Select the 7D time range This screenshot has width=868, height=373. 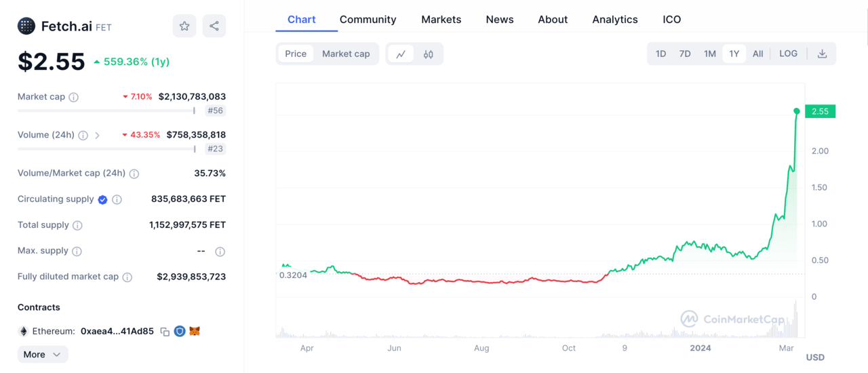pyautogui.click(x=685, y=54)
